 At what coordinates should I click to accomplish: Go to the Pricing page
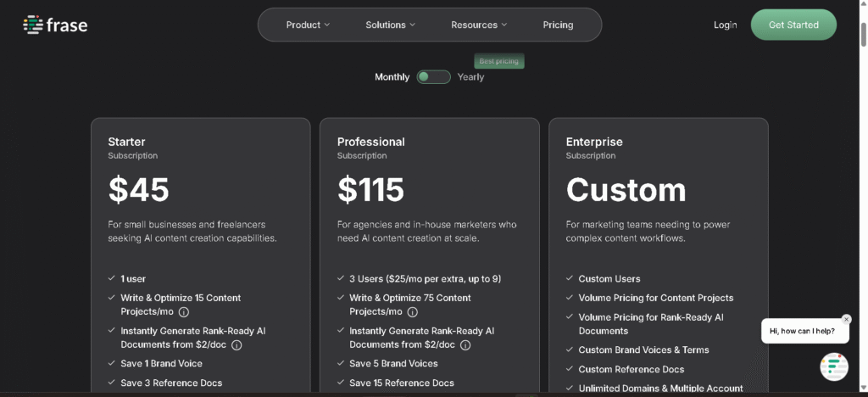point(558,25)
